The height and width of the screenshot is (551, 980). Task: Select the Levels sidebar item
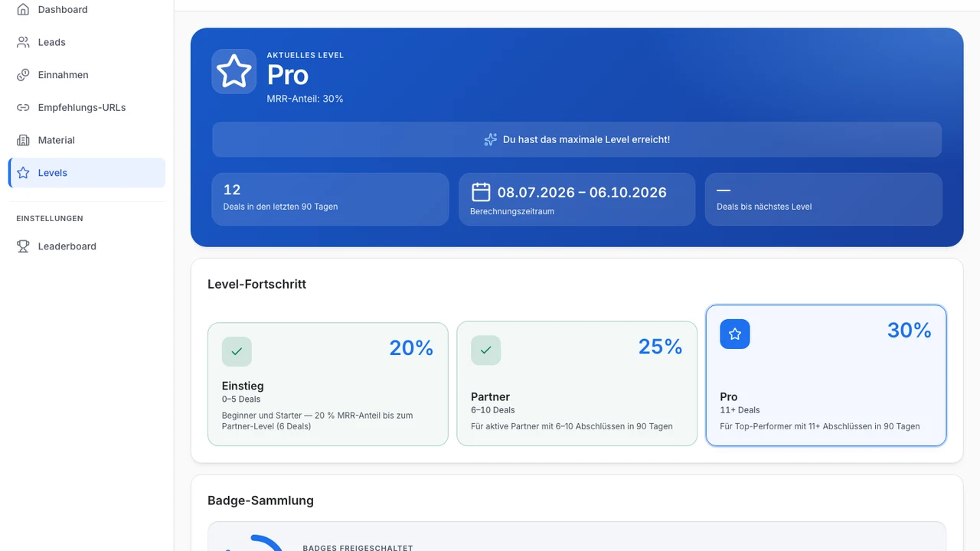[x=87, y=173]
